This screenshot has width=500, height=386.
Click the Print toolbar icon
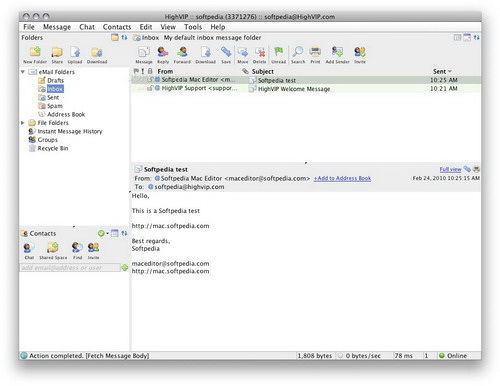pos(315,52)
